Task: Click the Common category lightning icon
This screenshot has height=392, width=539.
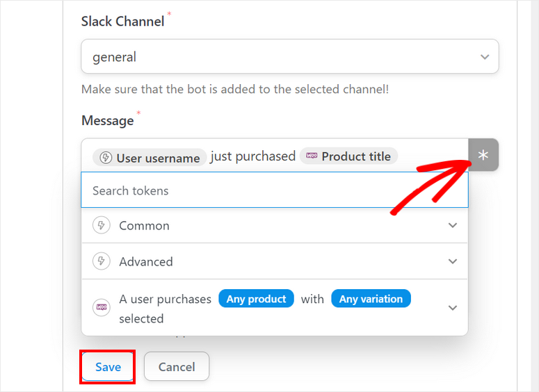Action: [x=102, y=226]
